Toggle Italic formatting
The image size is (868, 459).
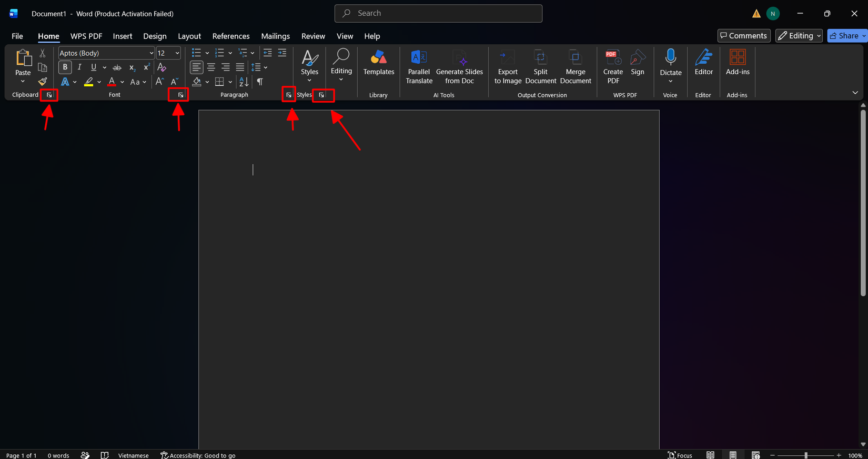[x=79, y=67]
